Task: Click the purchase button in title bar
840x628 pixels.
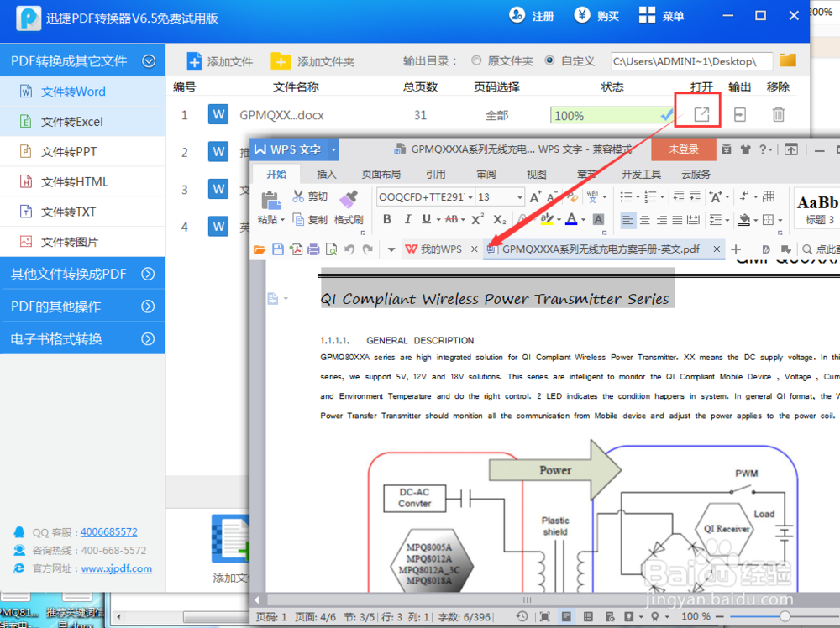Action: (596, 15)
